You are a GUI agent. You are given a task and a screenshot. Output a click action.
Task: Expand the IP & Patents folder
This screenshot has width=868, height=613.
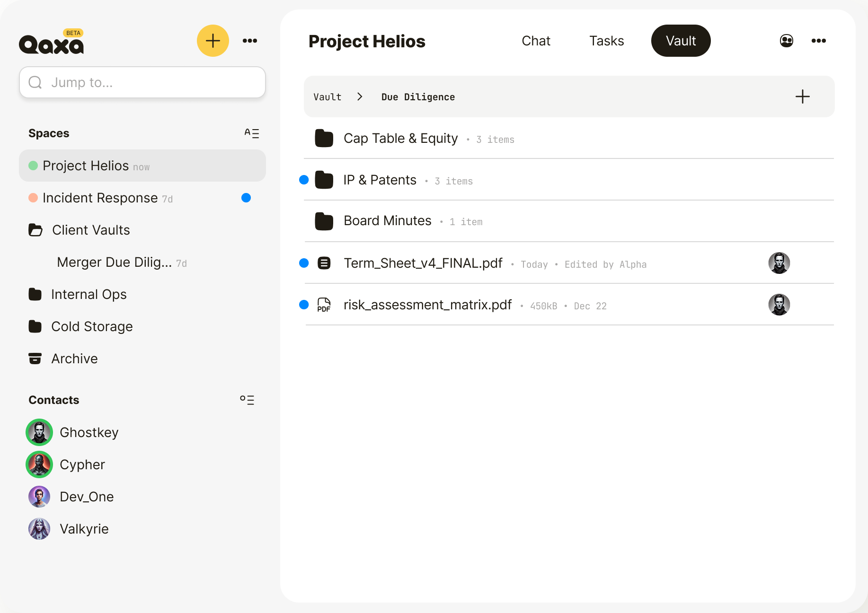click(x=380, y=180)
